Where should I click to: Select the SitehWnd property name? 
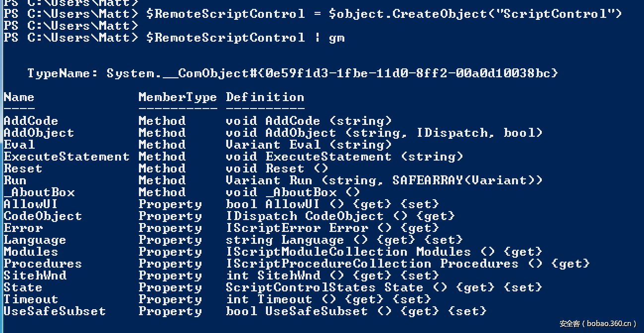tap(35, 276)
